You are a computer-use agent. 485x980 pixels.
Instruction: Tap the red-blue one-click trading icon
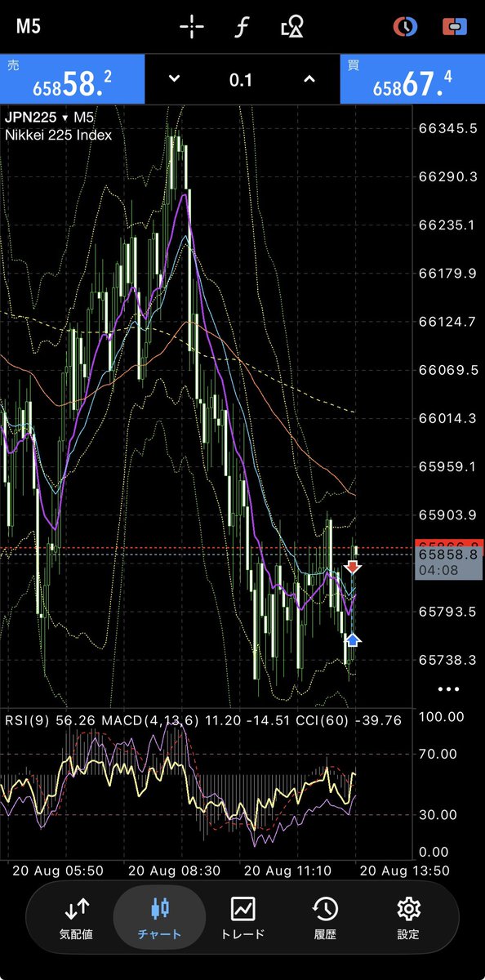(454, 27)
